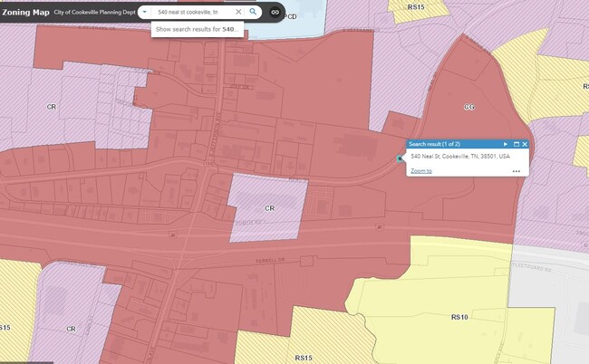Click the Zoning Map title

tap(25, 12)
